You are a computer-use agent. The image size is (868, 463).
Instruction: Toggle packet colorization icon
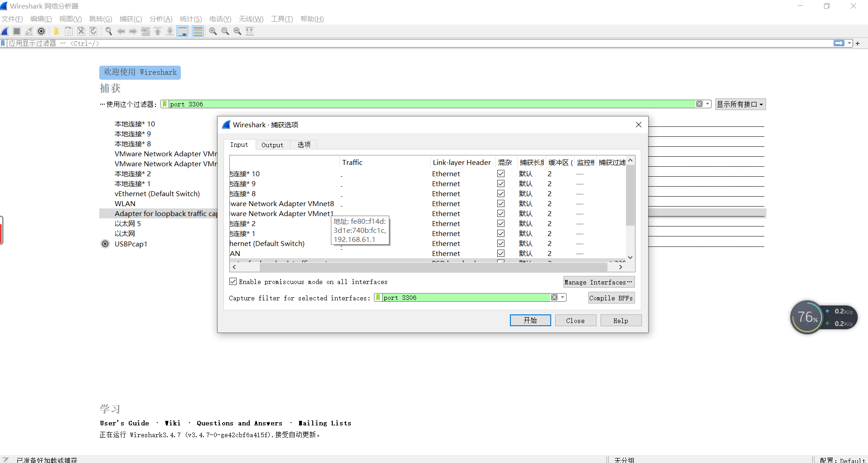coord(198,31)
